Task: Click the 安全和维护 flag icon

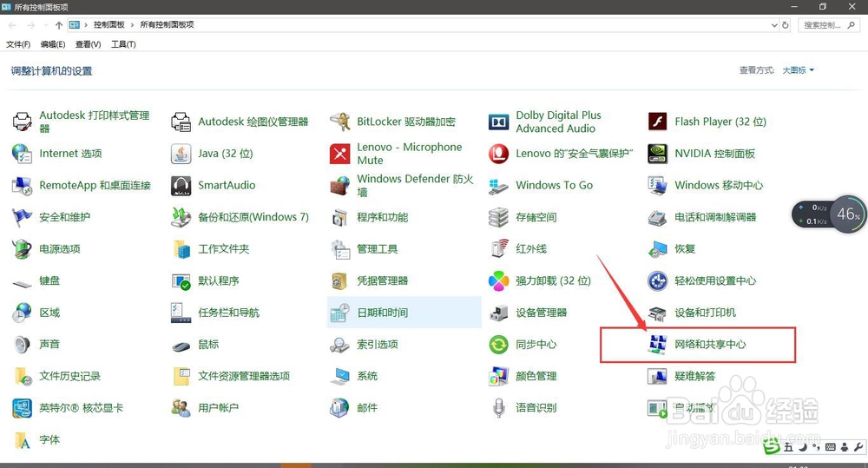Action: coord(23,217)
